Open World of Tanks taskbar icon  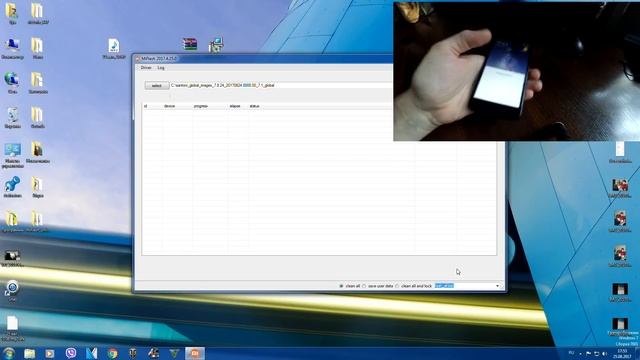pyautogui.click(x=133, y=353)
